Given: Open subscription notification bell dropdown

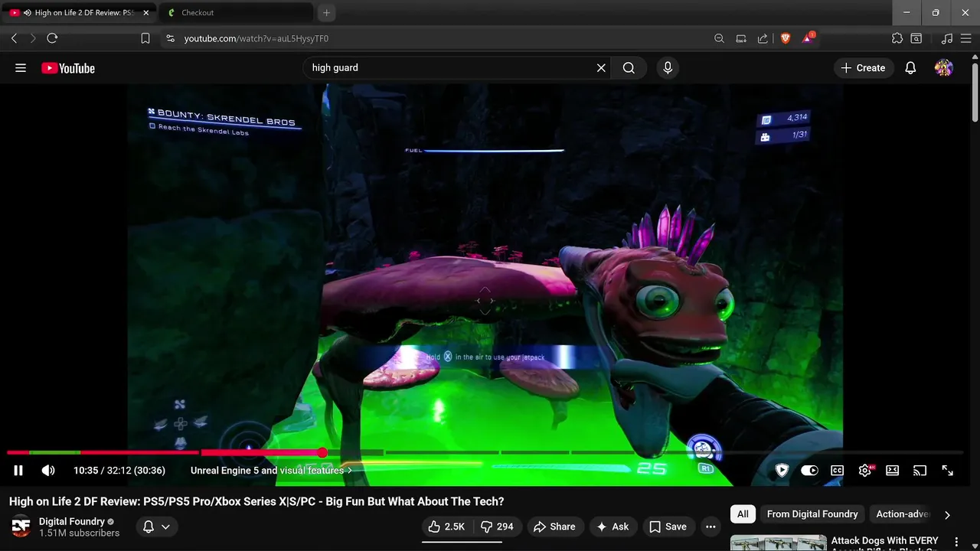Looking at the screenshot, I should click(157, 527).
